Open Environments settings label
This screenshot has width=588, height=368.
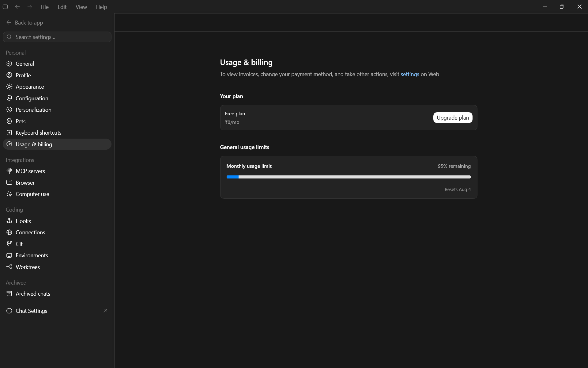tap(32, 255)
